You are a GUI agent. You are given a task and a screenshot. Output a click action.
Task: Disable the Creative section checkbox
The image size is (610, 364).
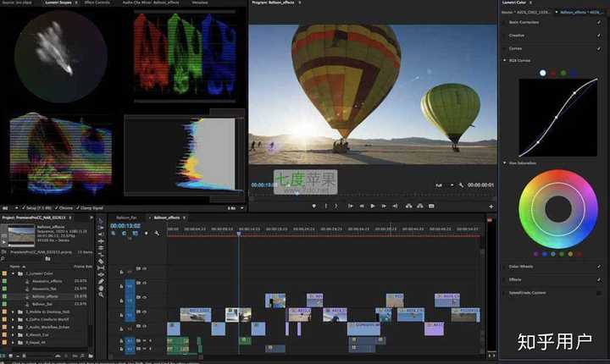[x=598, y=36]
